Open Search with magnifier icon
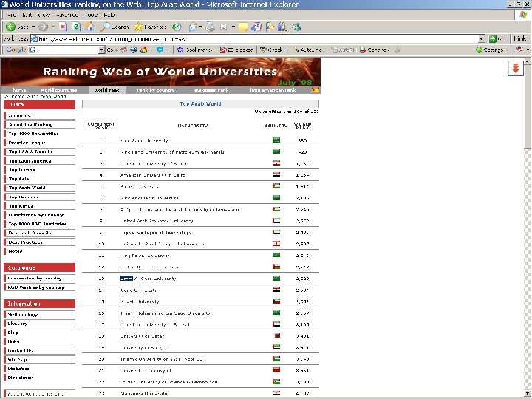Viewport: 532px width, 399px height. point(106,27)
